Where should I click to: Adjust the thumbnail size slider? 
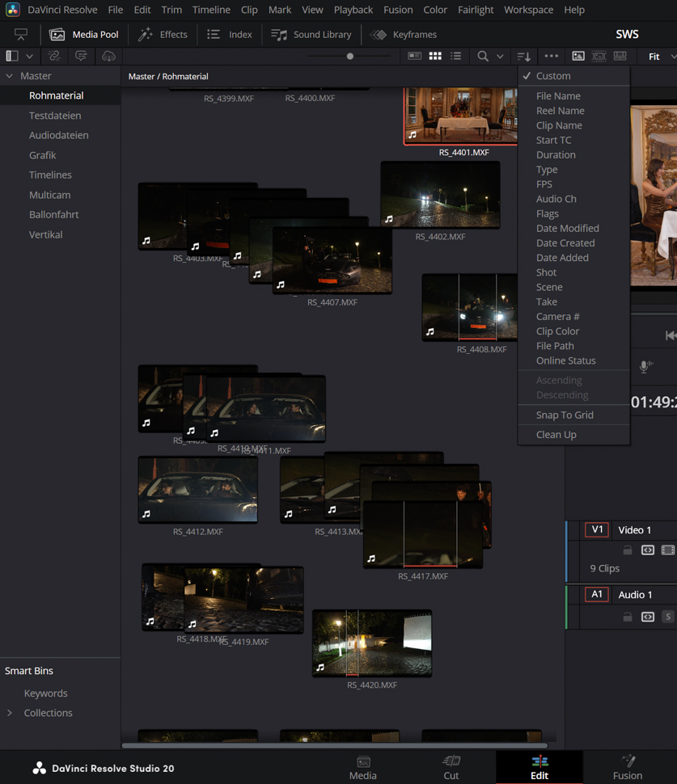(349, 57)
